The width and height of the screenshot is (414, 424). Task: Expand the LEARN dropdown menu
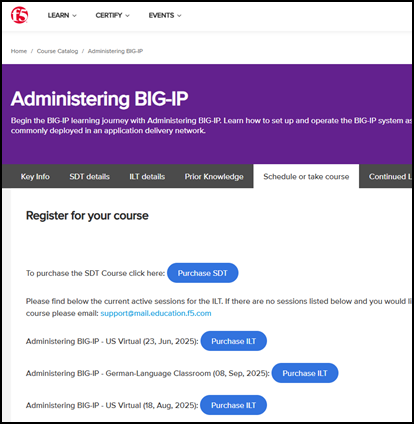[x=62, y=15]
